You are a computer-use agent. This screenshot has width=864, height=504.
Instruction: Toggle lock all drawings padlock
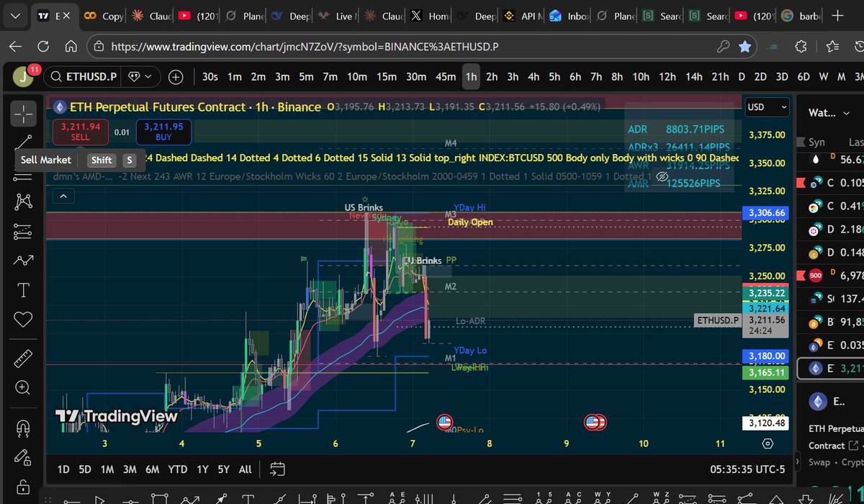24,487
